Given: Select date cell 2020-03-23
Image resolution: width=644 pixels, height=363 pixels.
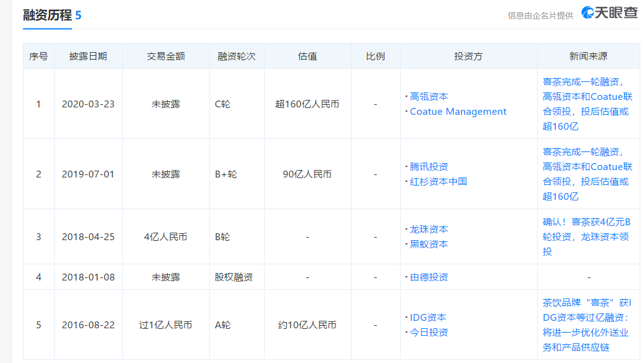Looking at the screenshot, I should pyautogui.click(x=88, y=104).
